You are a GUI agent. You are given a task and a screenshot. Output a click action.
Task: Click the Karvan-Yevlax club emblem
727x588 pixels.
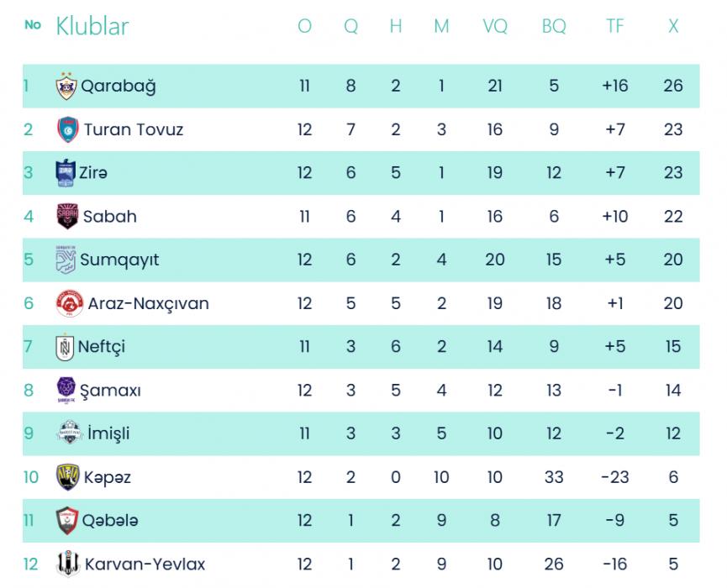pos(67,564)
